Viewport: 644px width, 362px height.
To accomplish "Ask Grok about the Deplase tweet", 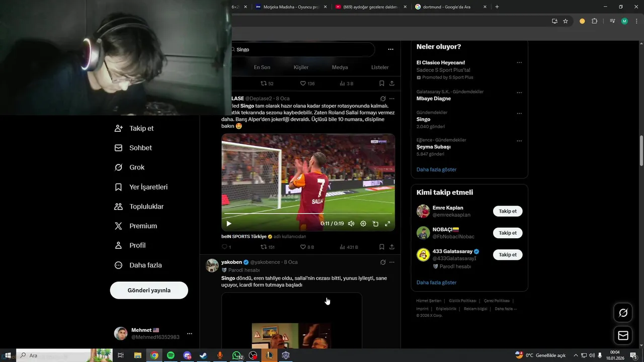I will [x=383, y=99].
